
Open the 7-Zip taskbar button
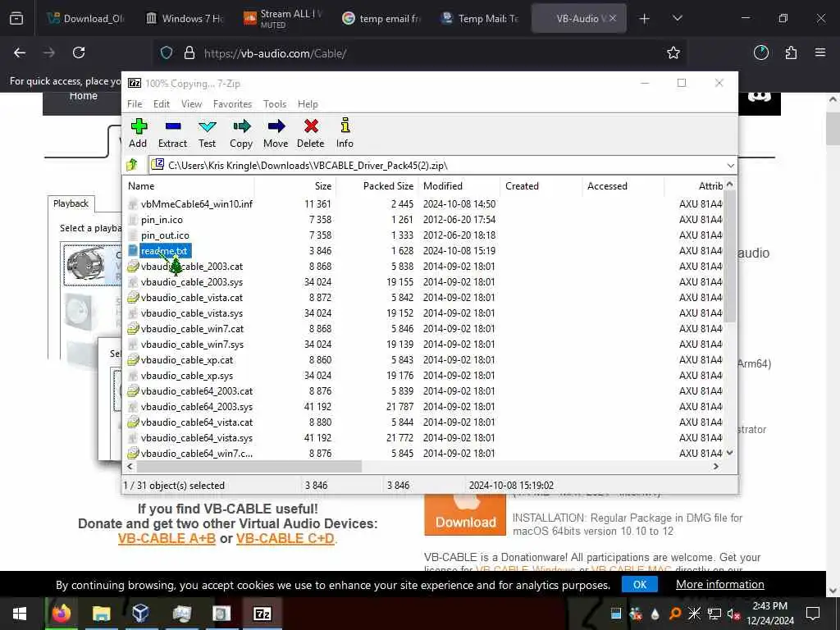[262, 614]
